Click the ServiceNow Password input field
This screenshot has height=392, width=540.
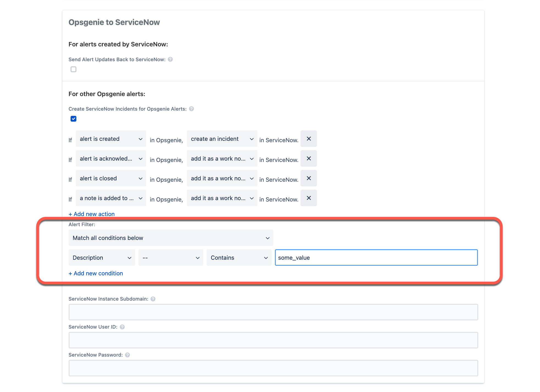[x=273, y=368]
